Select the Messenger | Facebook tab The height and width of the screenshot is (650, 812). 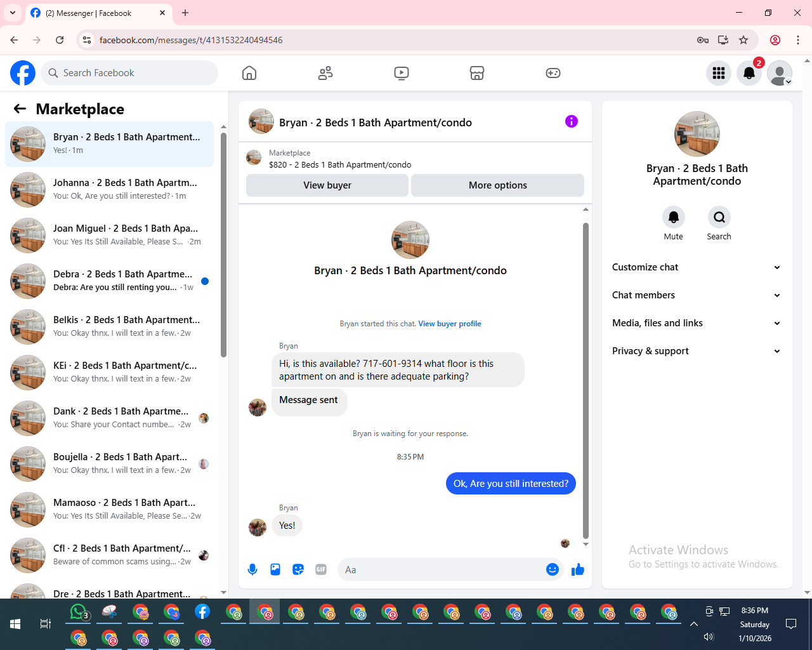(98, 13)
